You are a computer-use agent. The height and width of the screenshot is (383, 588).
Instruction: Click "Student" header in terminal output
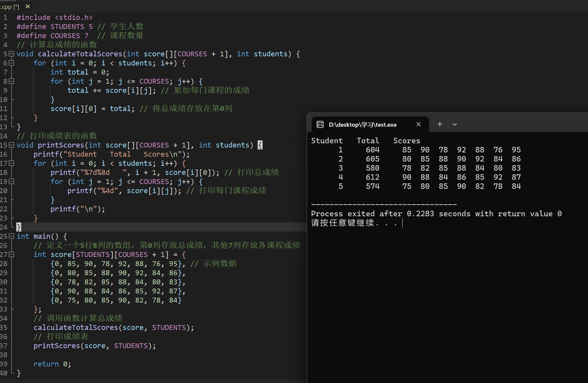click(327, 141)
